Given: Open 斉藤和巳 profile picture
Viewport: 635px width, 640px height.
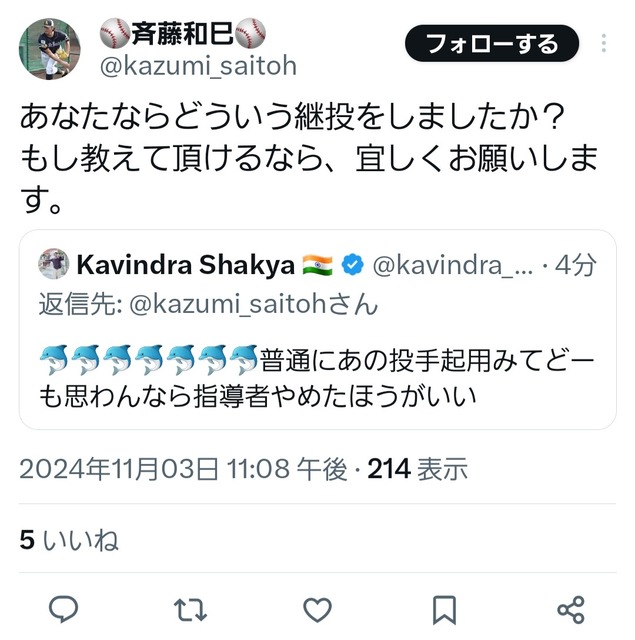Looking at the screenshot, I should coord(50,49).
